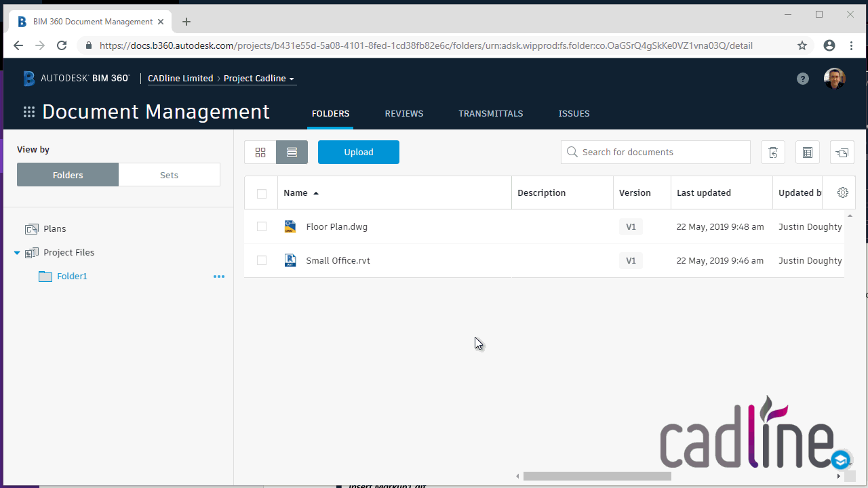Switch to list view
Screen dimensions: 868x488
point(292,152)
